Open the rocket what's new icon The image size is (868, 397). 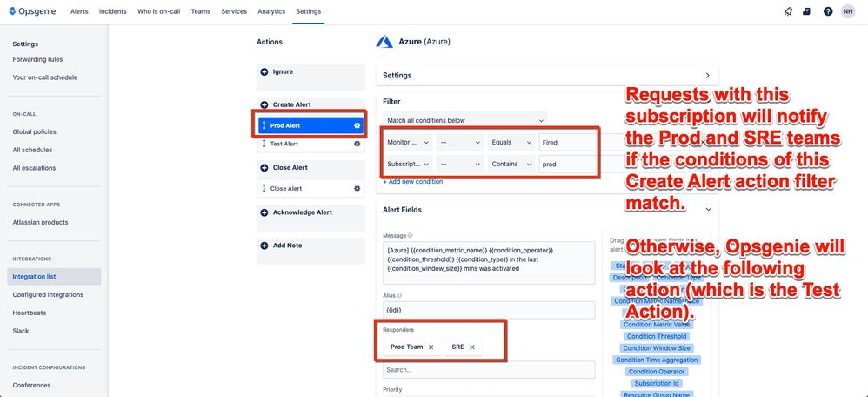[788, 11]
